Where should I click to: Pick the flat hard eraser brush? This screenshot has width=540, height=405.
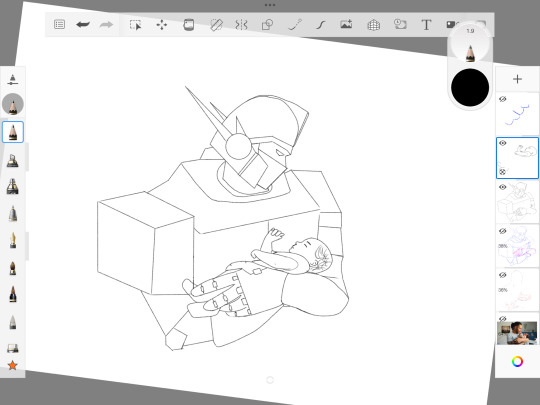(13, 348)
